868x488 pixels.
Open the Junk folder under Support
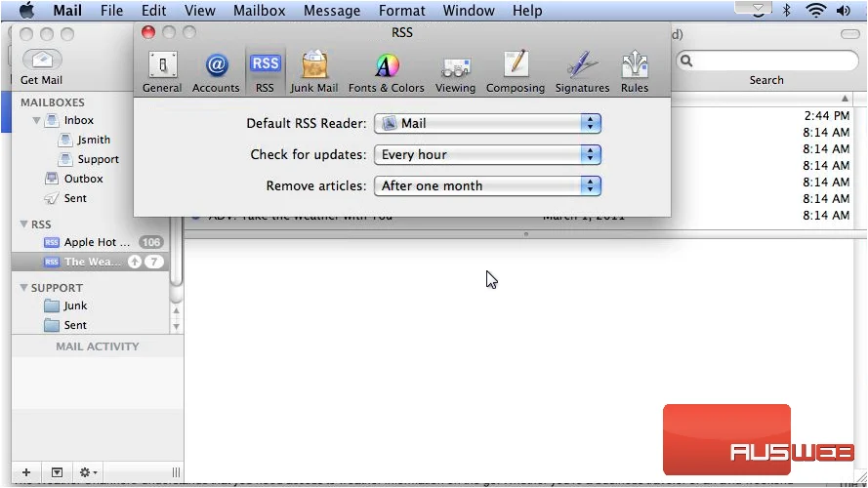75,305
